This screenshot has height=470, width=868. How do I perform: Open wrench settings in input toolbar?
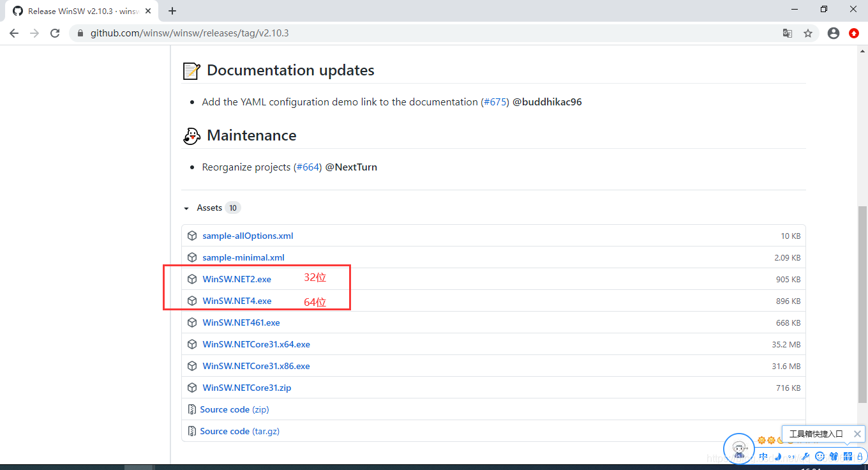click(x=806, y=456)
